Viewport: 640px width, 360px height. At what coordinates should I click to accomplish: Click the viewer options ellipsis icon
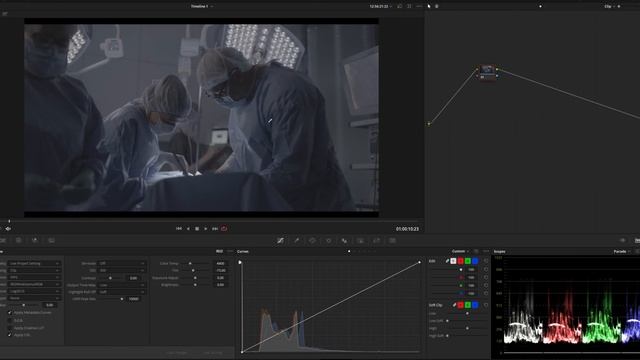pyautogui.click(x=419, y=6)
